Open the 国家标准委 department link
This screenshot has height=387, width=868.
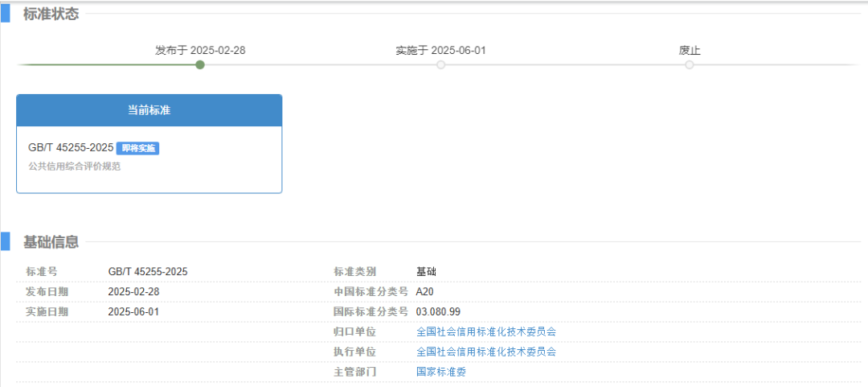[441, 372]
